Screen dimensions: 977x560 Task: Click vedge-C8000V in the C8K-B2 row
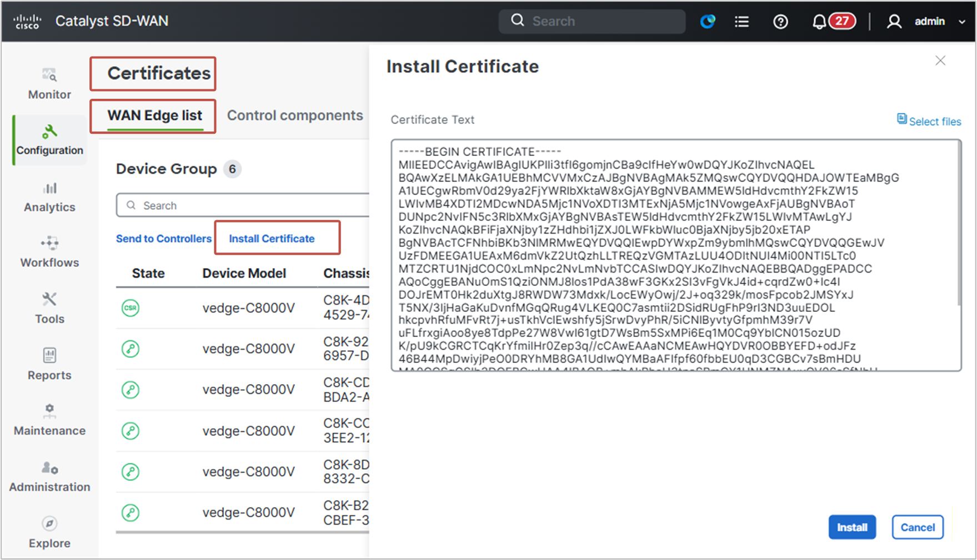point(248,512)
